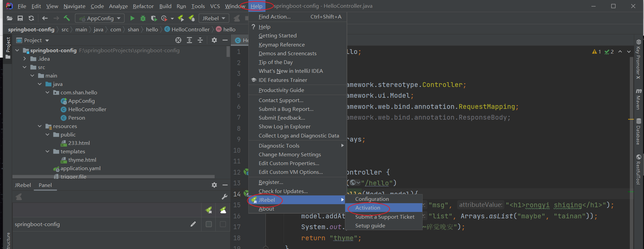644x249 pixels.
Task: Expand All icon in the Project panel
Action: tap(189, 40)
